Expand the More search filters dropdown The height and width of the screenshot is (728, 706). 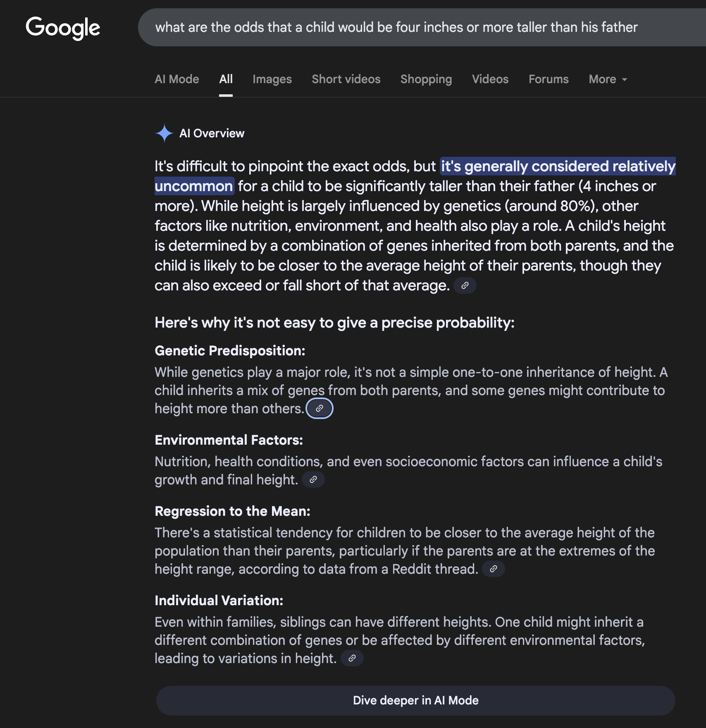[608, 79]
